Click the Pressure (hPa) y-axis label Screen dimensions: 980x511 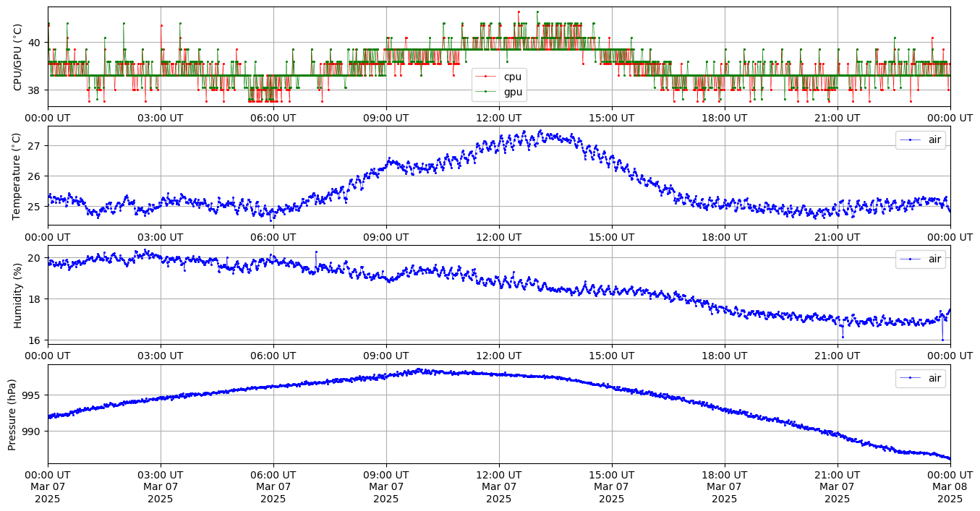[12, 413]
